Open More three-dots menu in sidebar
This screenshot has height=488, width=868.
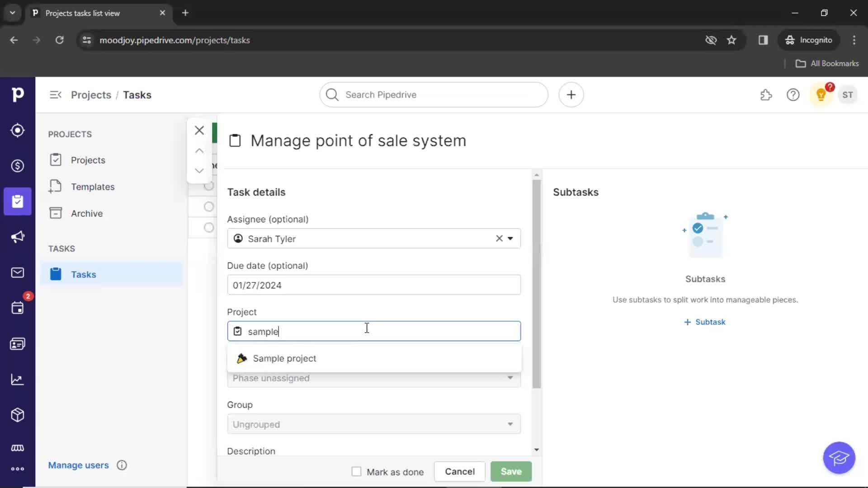[x=18, y=469]
